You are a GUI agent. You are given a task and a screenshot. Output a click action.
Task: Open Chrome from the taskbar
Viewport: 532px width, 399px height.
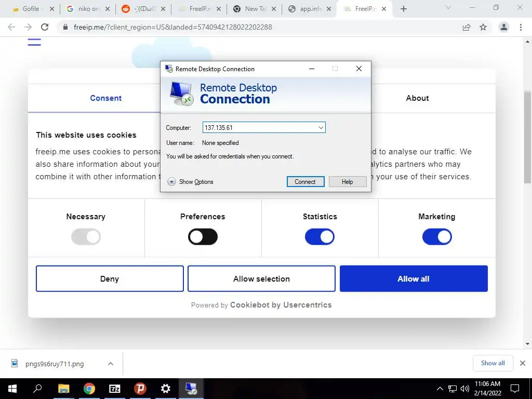coord(89,389)
